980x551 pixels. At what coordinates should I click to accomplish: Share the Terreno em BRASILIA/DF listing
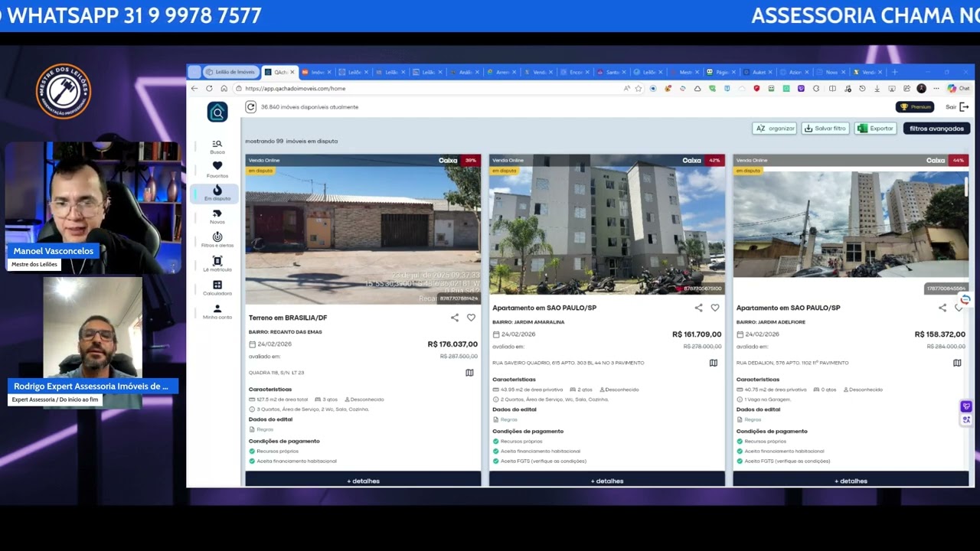[455, 318]
